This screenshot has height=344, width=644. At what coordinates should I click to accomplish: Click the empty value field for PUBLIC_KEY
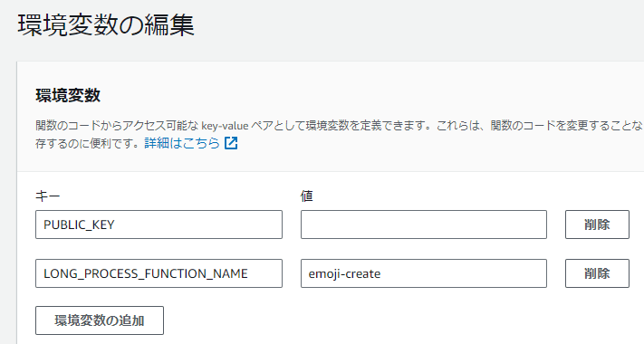click(424, 225)
